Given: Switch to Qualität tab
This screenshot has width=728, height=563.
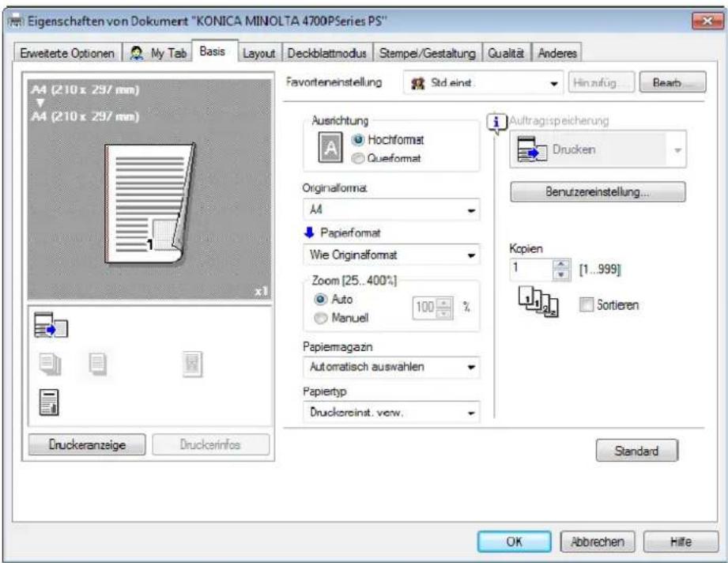Looking at the screenshot, I should click(x=506, y=54).
